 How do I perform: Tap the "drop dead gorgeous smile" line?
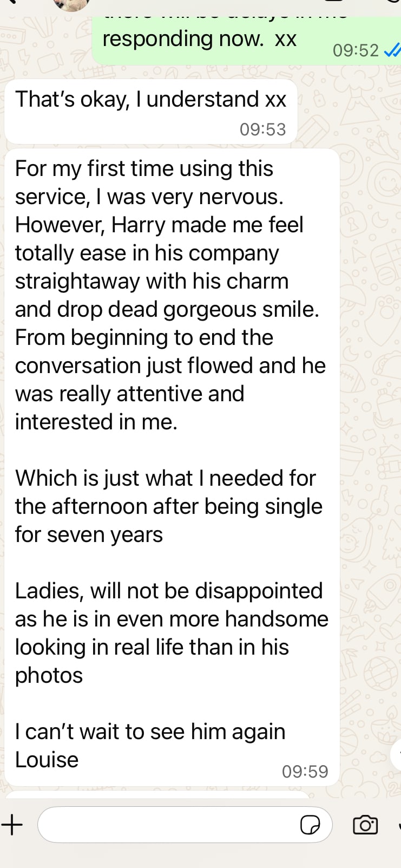(167, 309)
